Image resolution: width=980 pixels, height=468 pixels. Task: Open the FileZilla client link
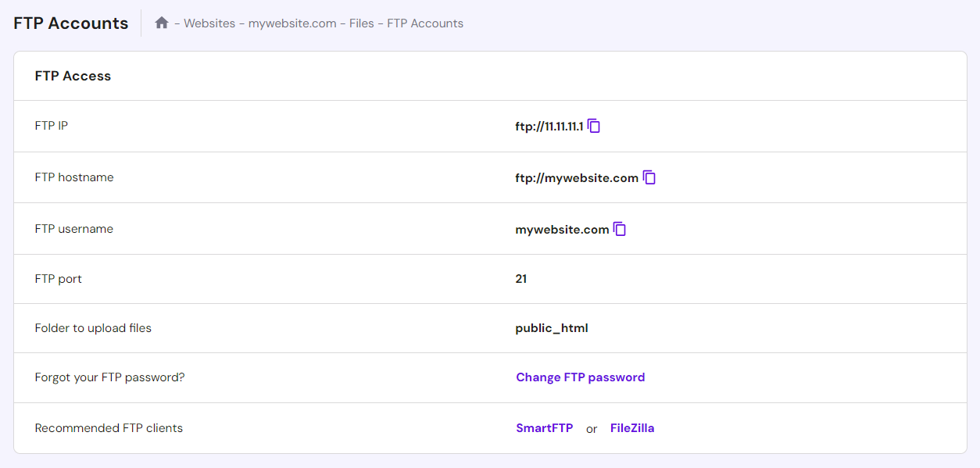coord(631,428)
